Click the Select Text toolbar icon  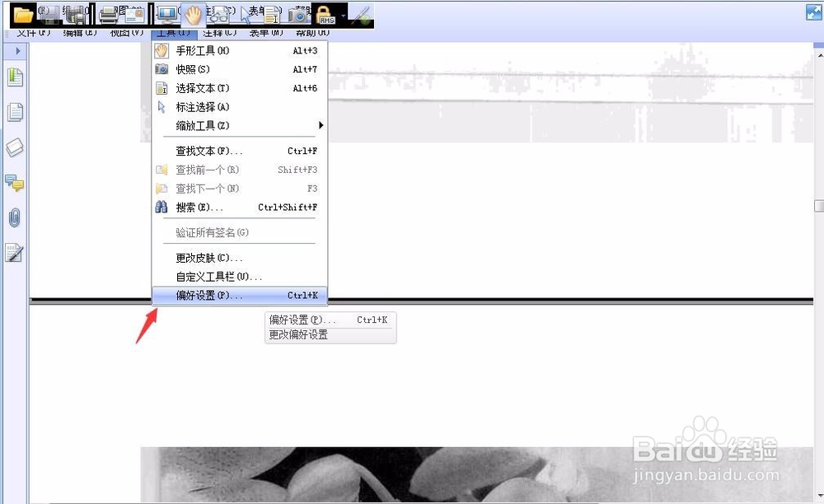272,15
